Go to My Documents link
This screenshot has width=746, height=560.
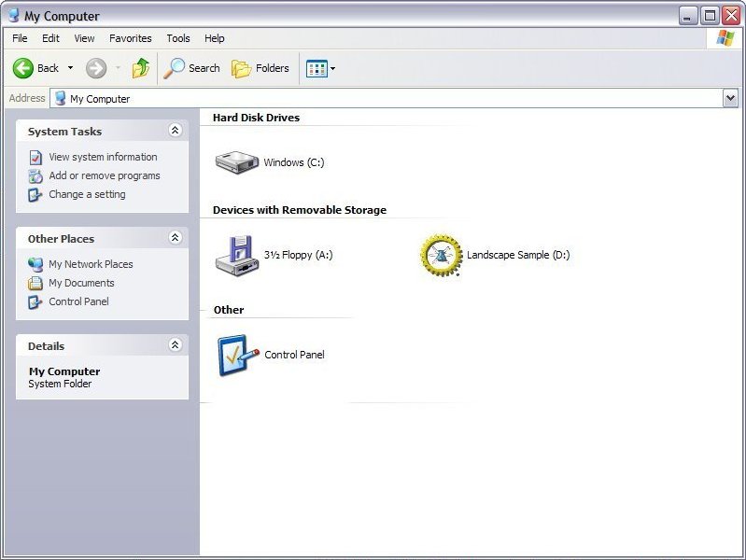pyautogui.click(x=81, y=283)
